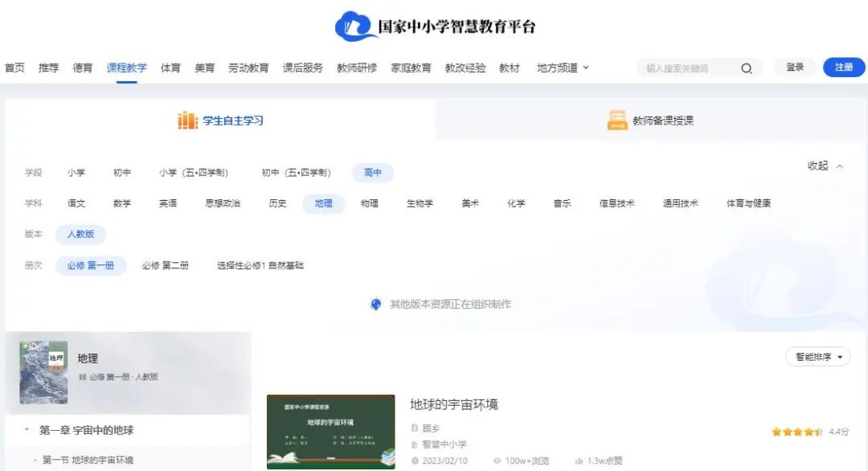Select 选择性必修1 自然基础 volume filter

[x=260, y=266]
